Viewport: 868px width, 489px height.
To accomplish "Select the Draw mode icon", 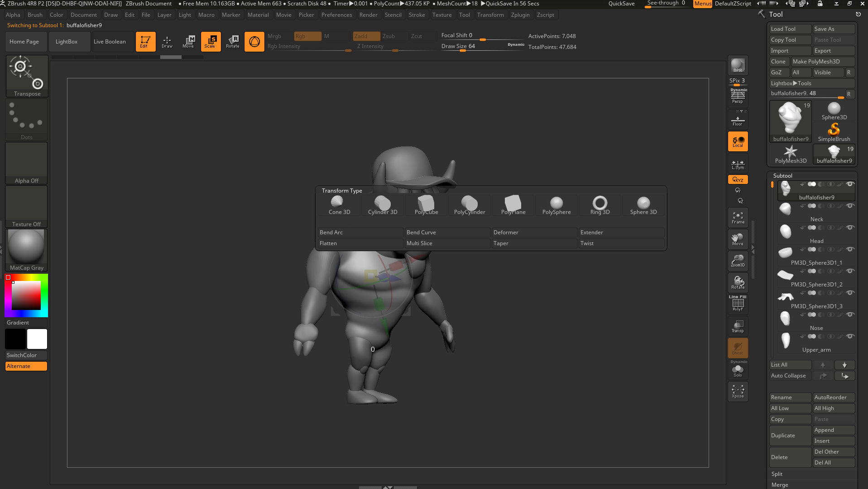I will click(167, 41).
